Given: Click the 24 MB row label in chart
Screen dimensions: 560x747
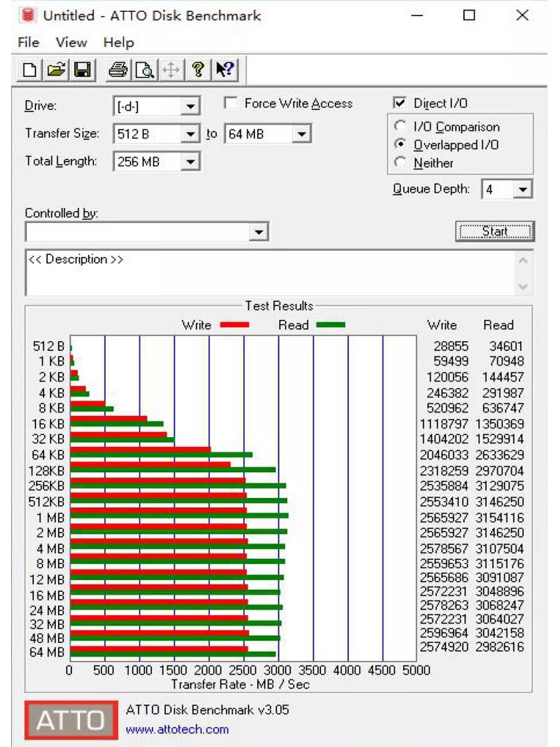Looking at the screenshot, I should click(x=47, y=610).
